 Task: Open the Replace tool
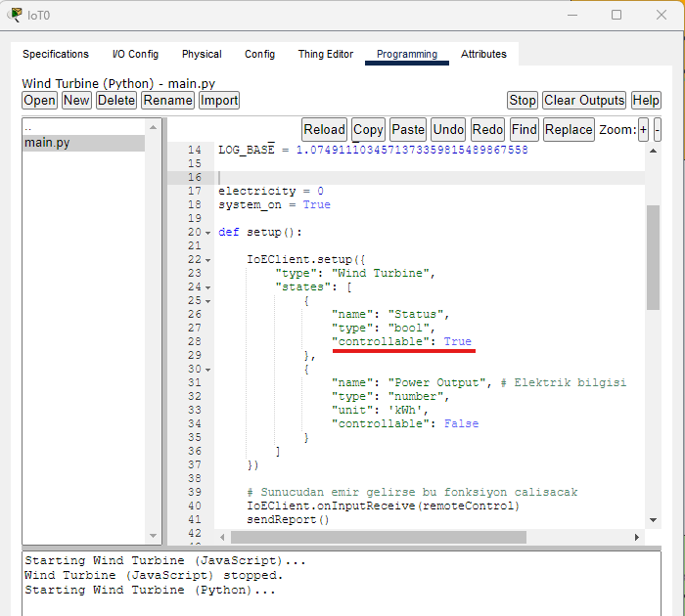[x=569, y=129]
